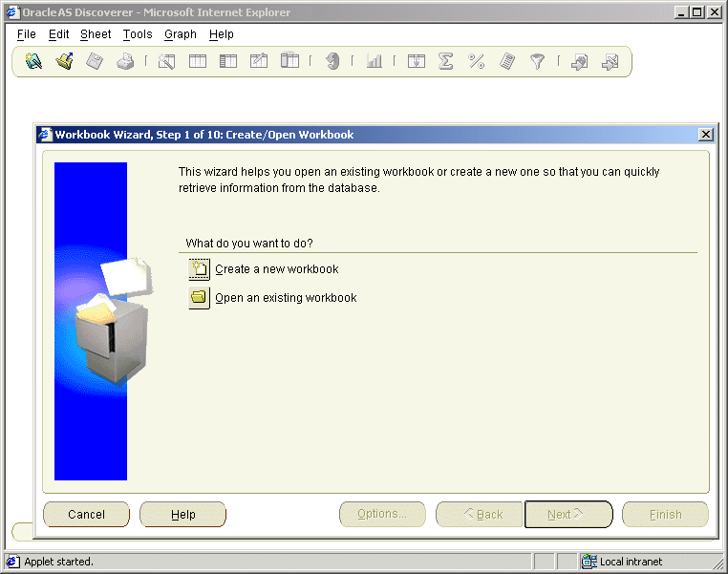Click the Cancel button

86,514
